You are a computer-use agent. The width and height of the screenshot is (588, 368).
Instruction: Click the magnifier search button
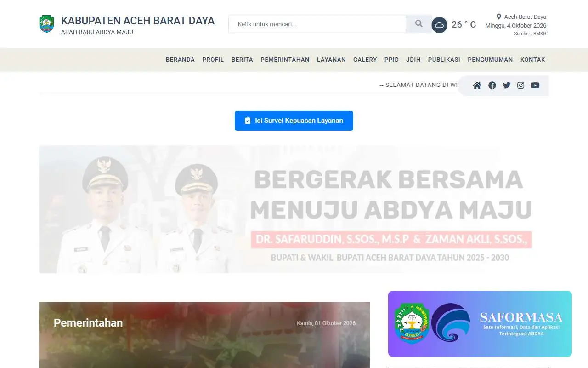418,24
